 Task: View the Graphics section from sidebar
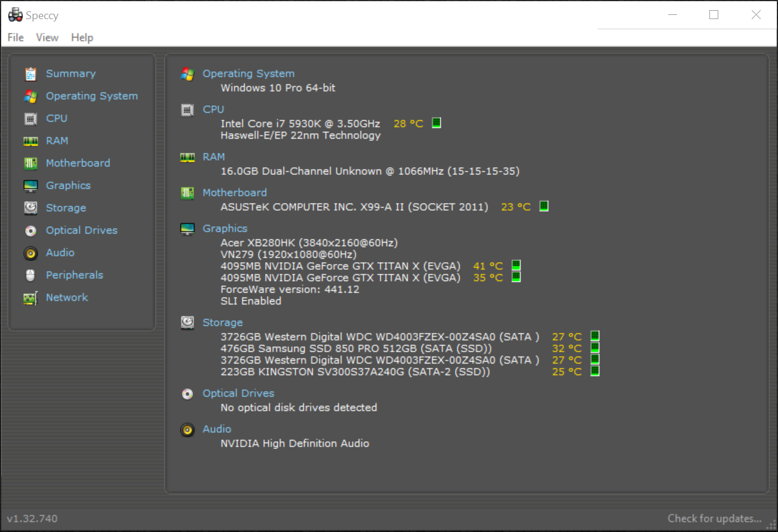point(69,186)
